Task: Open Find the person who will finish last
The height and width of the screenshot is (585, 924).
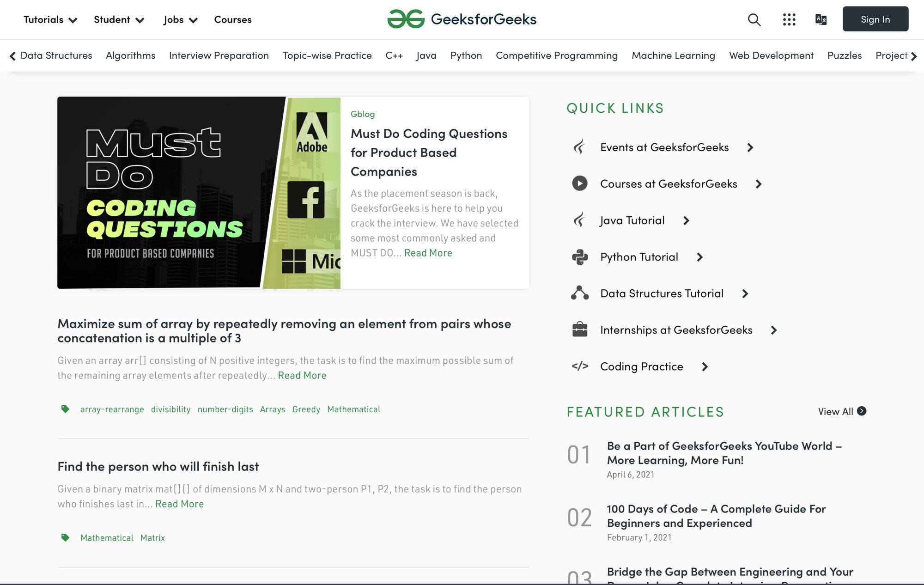Action: coord(158,466)
